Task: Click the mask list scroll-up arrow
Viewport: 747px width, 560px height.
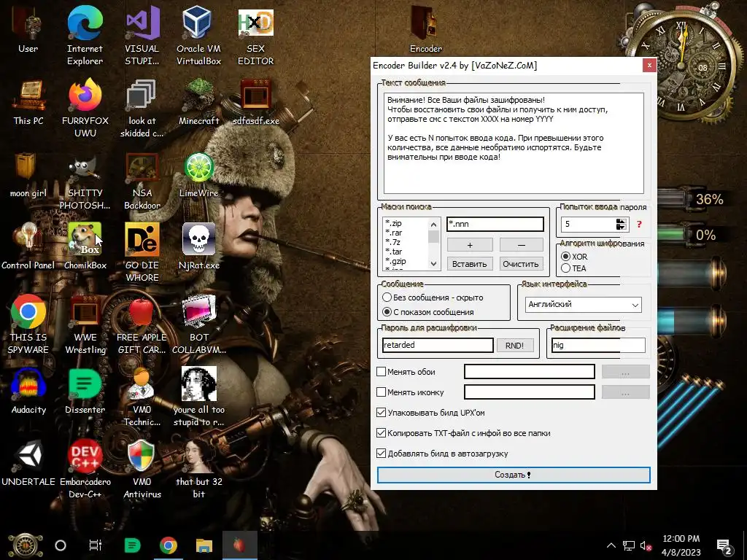Action: click(433, 225)
